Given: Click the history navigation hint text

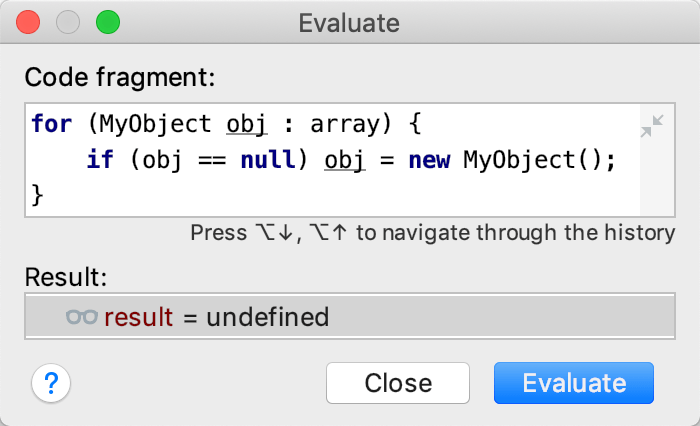Looking at the screenshot, I should click(433, 233).
